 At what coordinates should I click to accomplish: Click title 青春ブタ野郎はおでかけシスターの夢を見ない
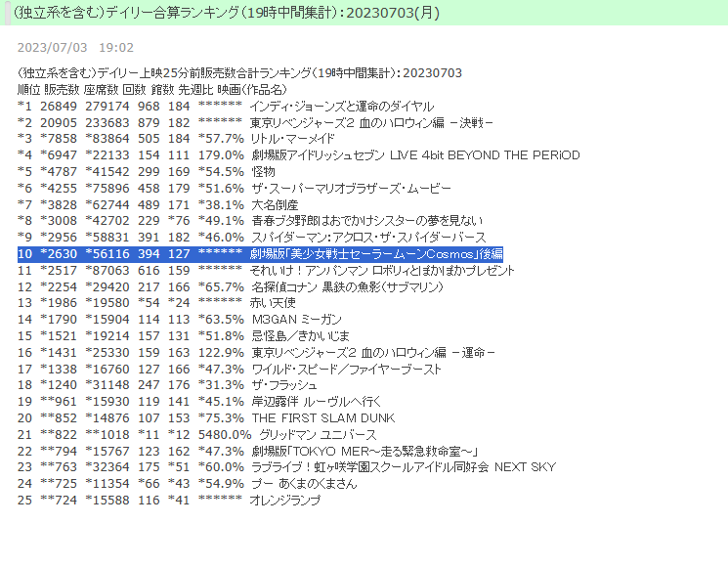[366, 221]
